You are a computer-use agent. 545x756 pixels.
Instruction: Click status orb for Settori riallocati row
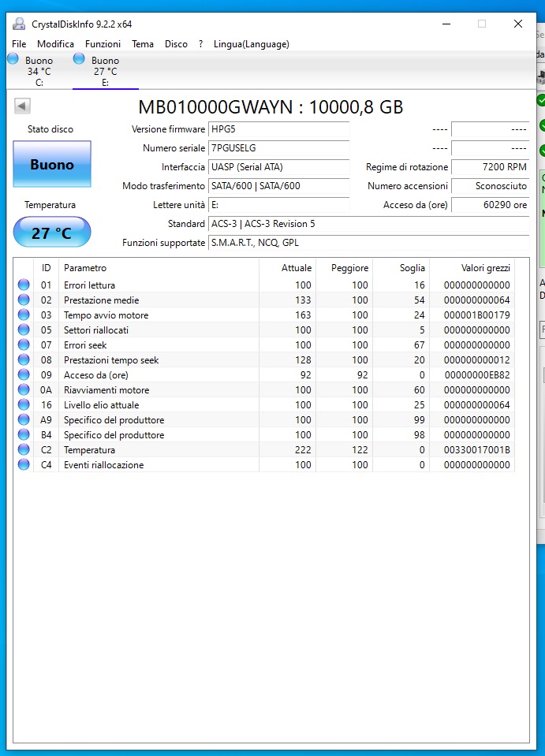click(24, 330)
